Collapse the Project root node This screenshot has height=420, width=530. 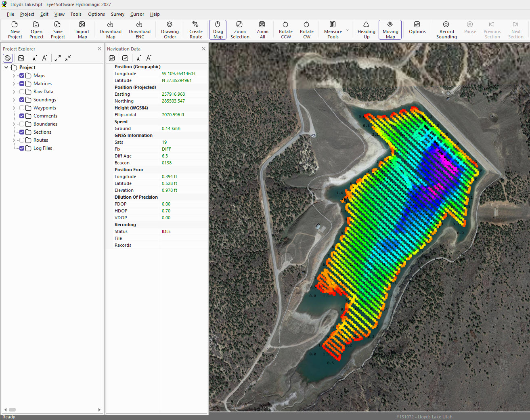tap(6, 67)
